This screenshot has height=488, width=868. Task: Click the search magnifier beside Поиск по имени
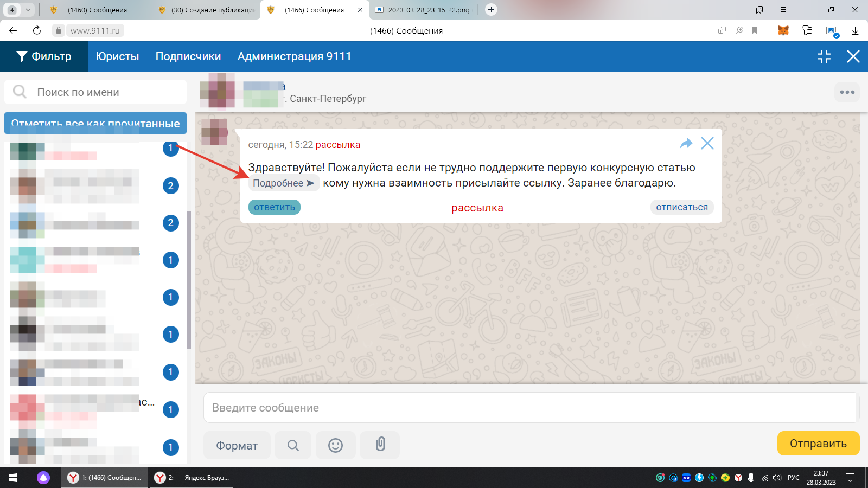(x=20, y=92)
